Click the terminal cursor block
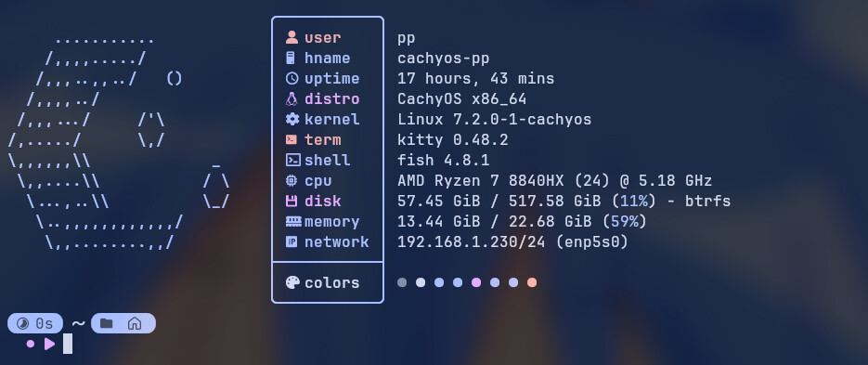Viewport: 868px width, 365px height. coord(68,344)
